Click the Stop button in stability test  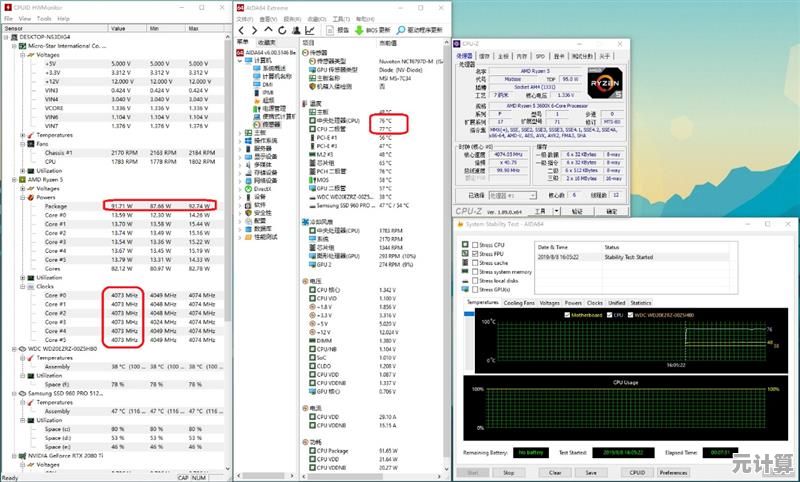coord(508,472)
